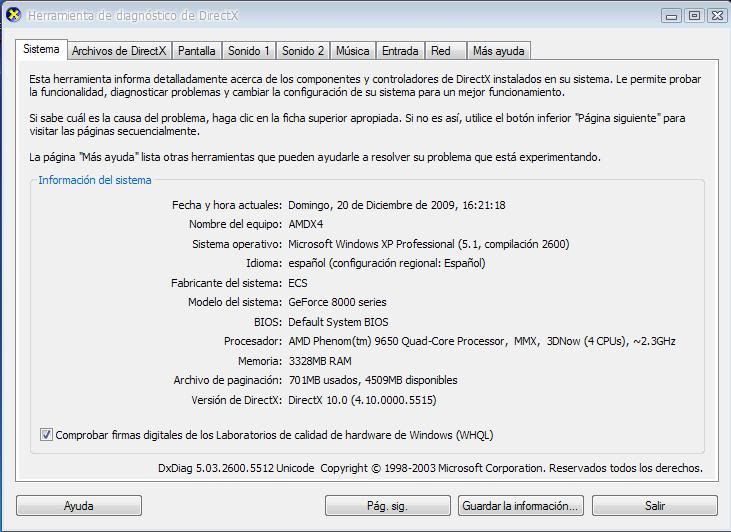
Task: Open the Pantalla tab
Action: pos(197,51)
